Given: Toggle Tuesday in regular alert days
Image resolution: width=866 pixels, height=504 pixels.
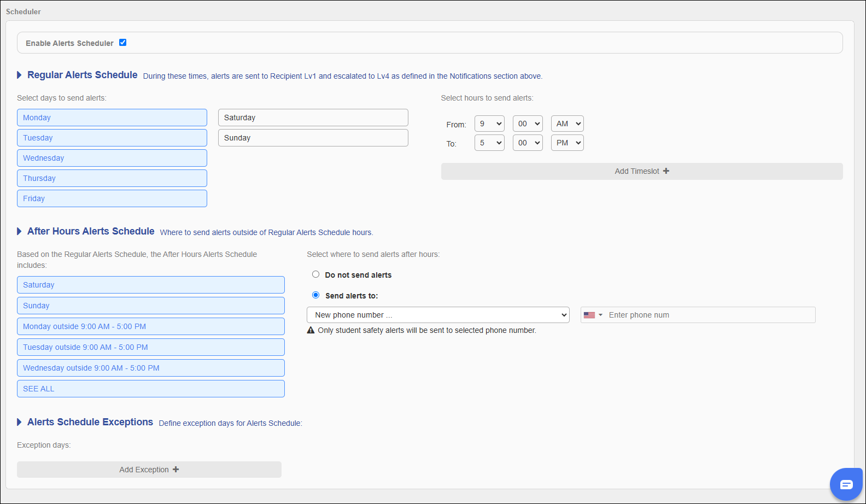Looking at the screenshot, I should click(112, 138).
